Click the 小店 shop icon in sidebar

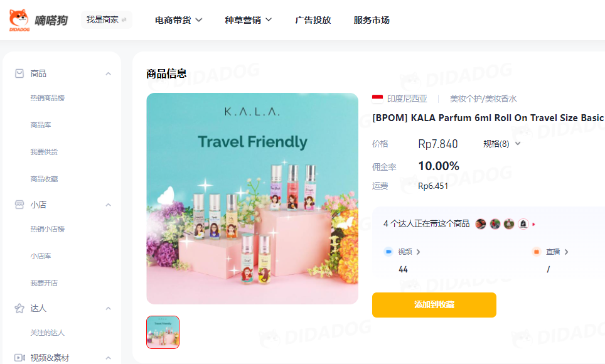pos(19,205)
